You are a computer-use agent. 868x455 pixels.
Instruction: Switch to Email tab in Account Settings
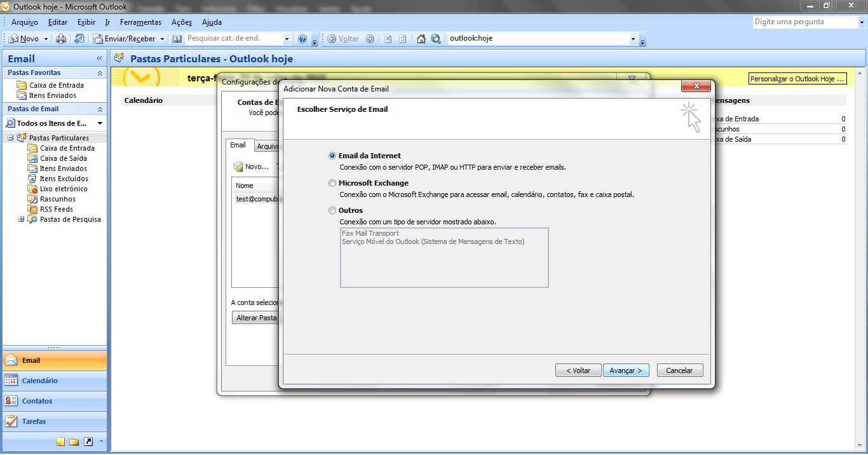[238, 146]
